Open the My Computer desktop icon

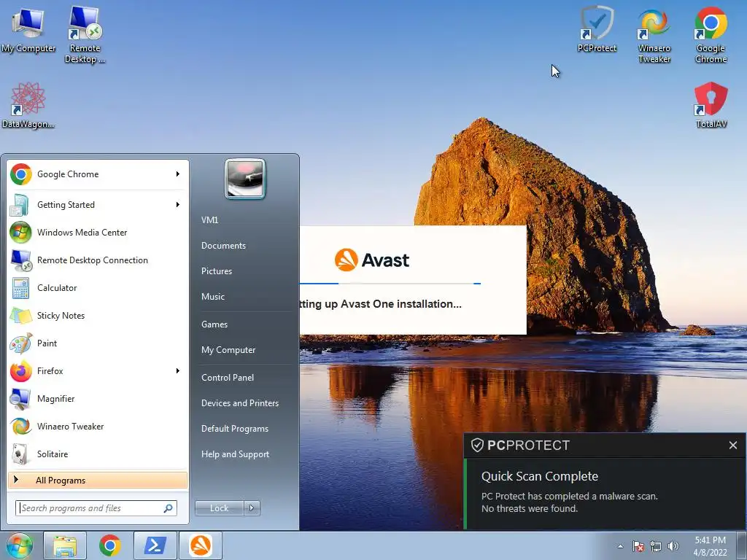28,29
